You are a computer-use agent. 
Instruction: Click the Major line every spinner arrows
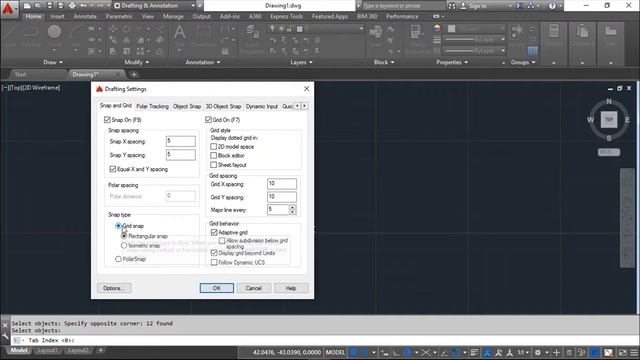(292, 210)
